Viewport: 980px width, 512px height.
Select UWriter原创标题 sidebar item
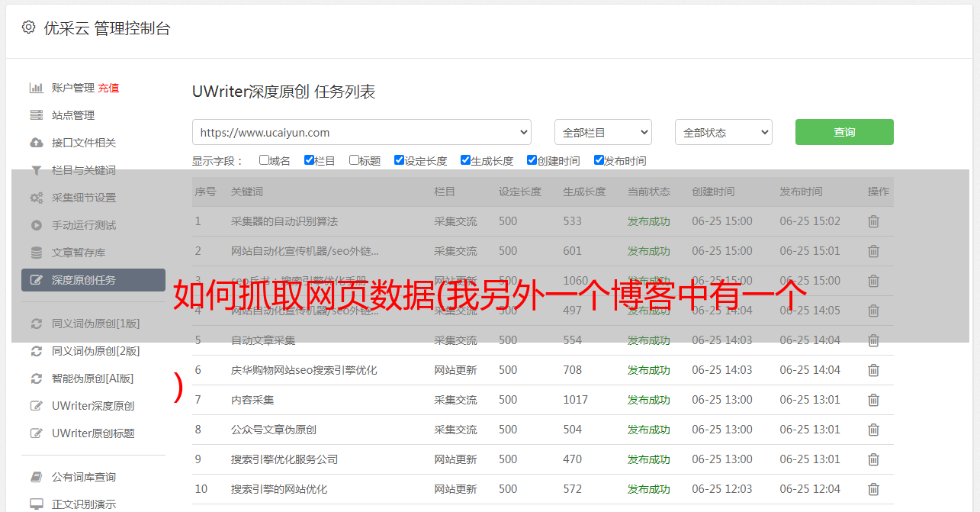(93, 433)
